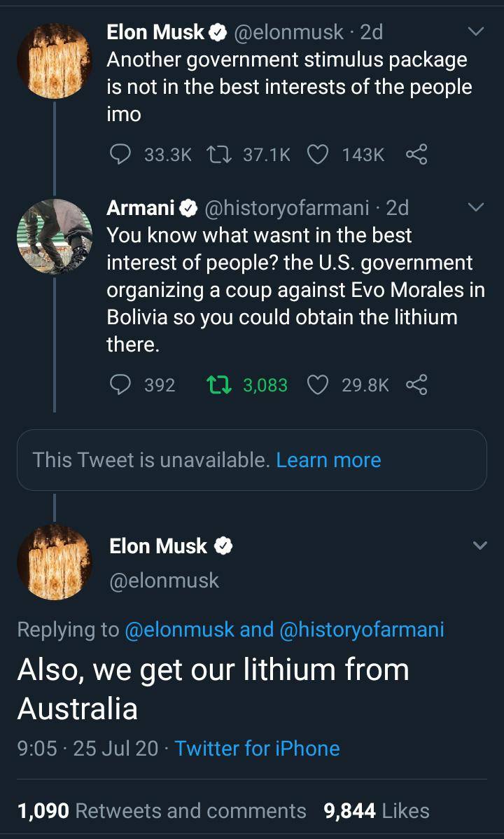
Task: Open Elon Musk's profile picture
Action: coord(54,60)
